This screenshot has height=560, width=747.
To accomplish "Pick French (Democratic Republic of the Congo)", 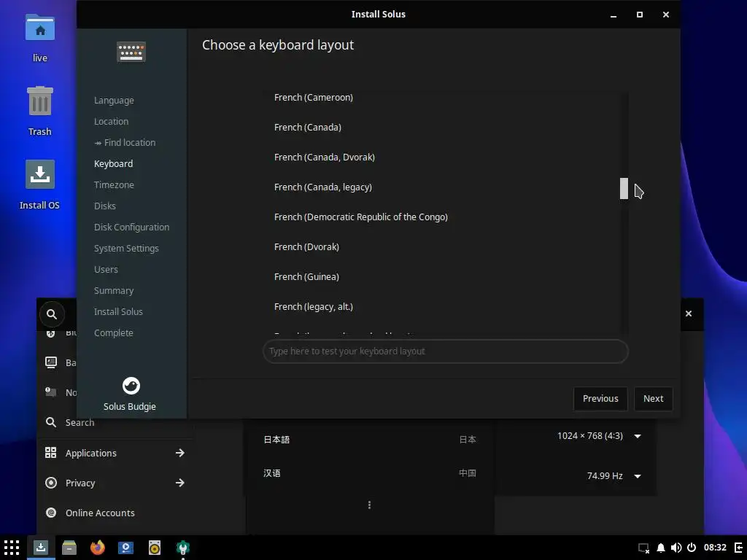I will click(x=441, y=217).
